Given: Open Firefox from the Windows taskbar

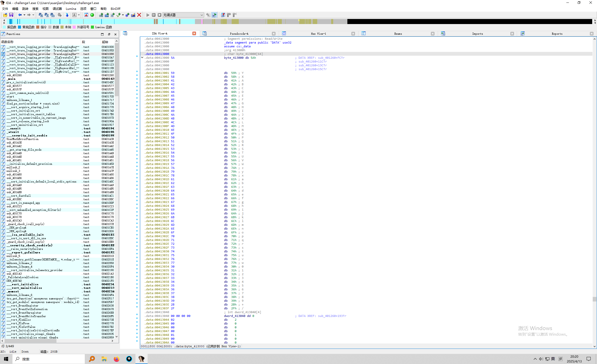Looking at the screenshot, I should pos(116,359).
